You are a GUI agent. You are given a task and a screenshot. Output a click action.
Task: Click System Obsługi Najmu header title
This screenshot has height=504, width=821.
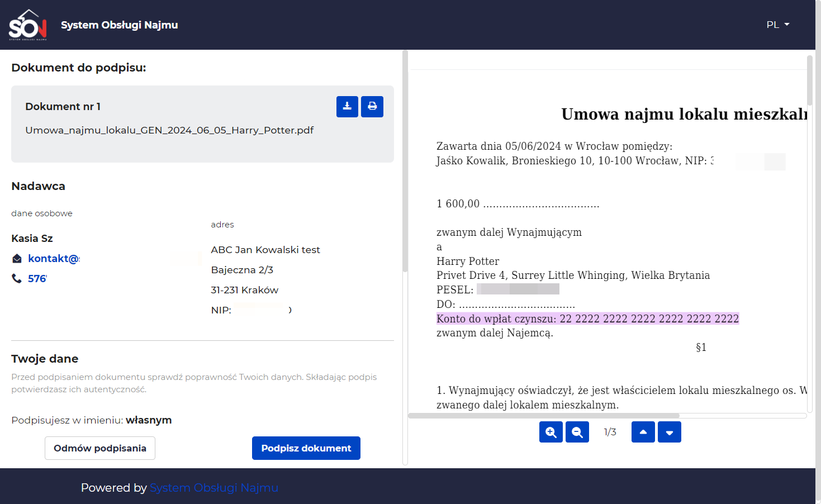click(x=120, y=25)
